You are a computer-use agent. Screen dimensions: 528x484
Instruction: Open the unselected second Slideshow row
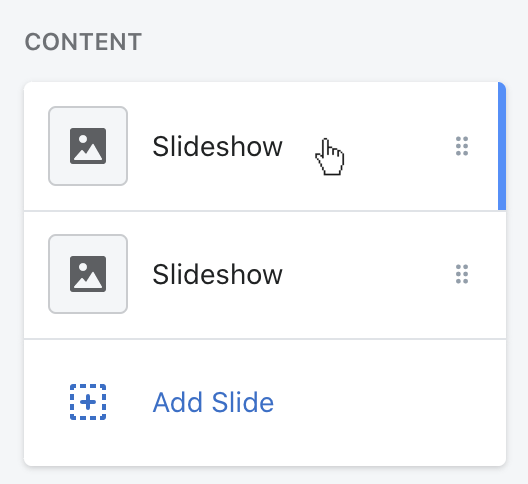265,275
